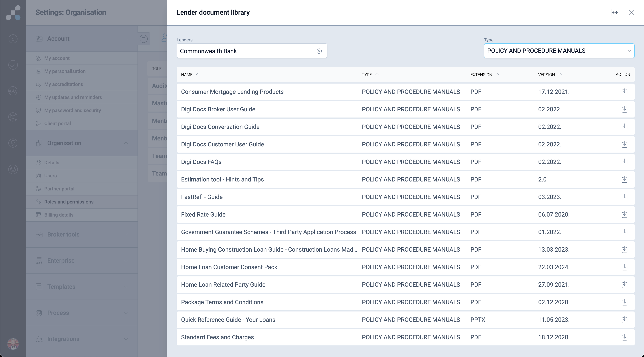The width and height of the screenshot is (644, 357).
Task: Open My updates and reminders
Action: (82, 97)
